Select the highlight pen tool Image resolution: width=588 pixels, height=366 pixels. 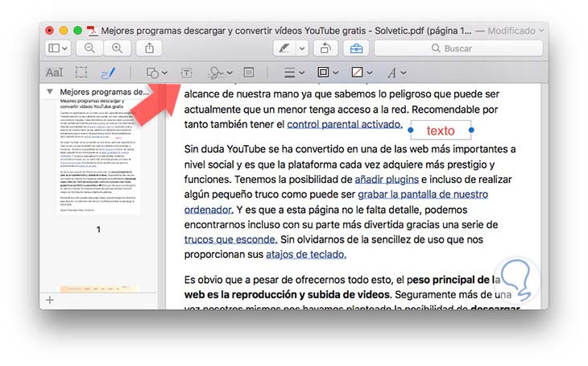284,48
